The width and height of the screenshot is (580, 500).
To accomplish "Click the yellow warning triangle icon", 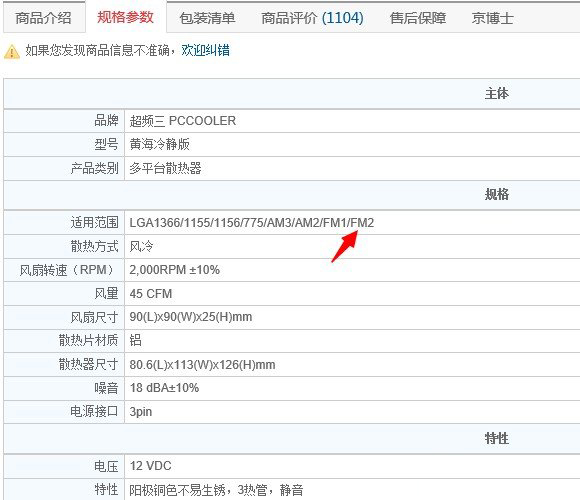I will click(x=12, y=52).
